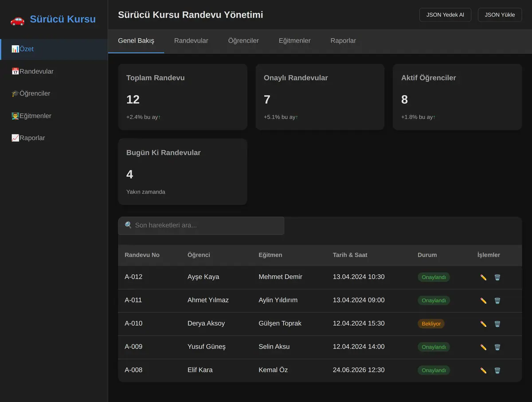
Task: Select the Onaylı Randevular card
Action: [x=320, y=97]
